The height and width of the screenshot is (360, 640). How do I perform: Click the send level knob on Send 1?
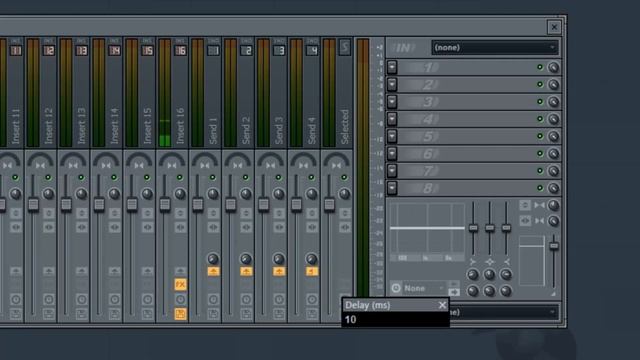[x=213, y=259]
